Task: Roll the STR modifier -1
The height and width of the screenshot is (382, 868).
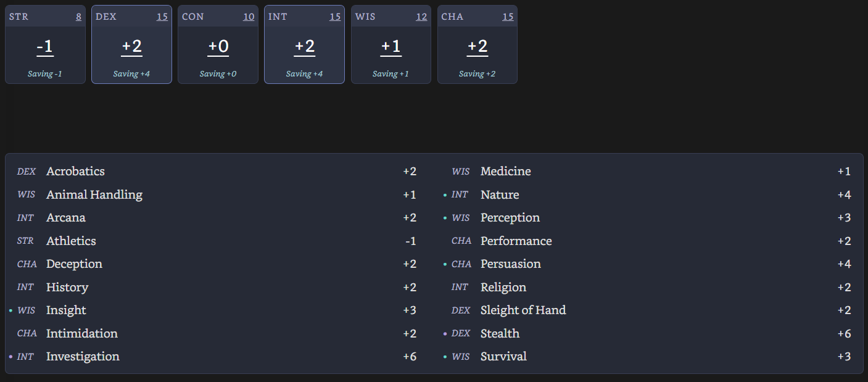Action: coord(45,47)
